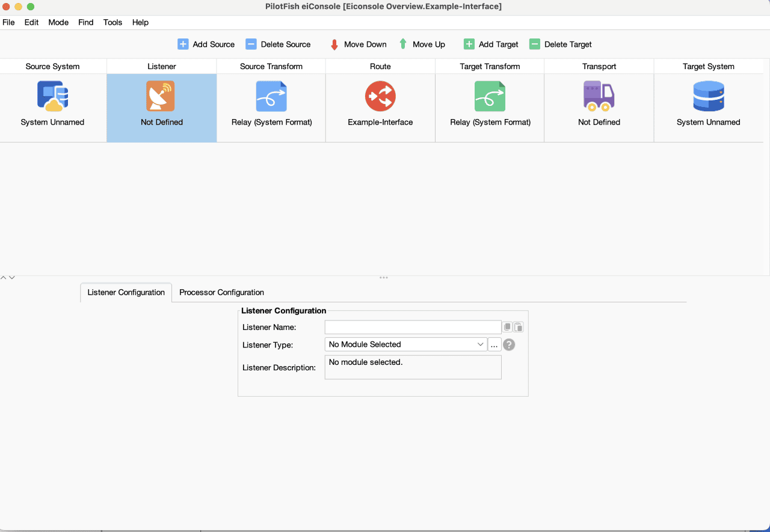This screenshot has width=770, height=532.
Task: Open the Edit menu
Action: [31, 22]
